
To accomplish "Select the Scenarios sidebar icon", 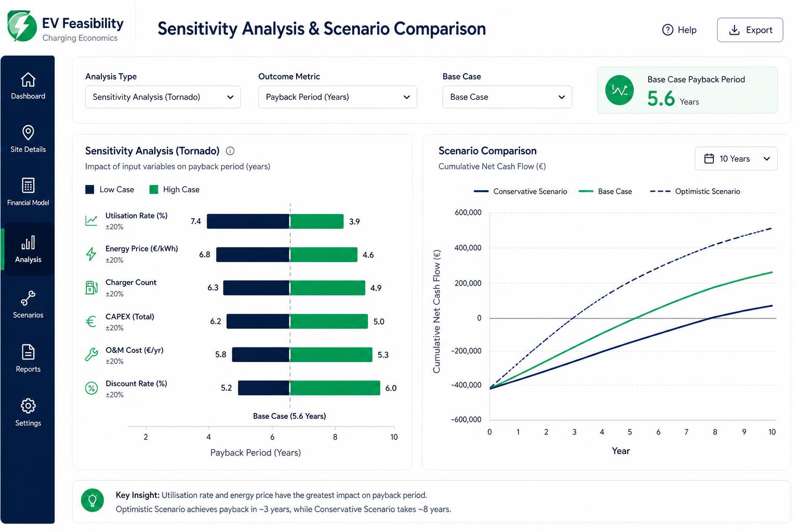I will (28, 298).
